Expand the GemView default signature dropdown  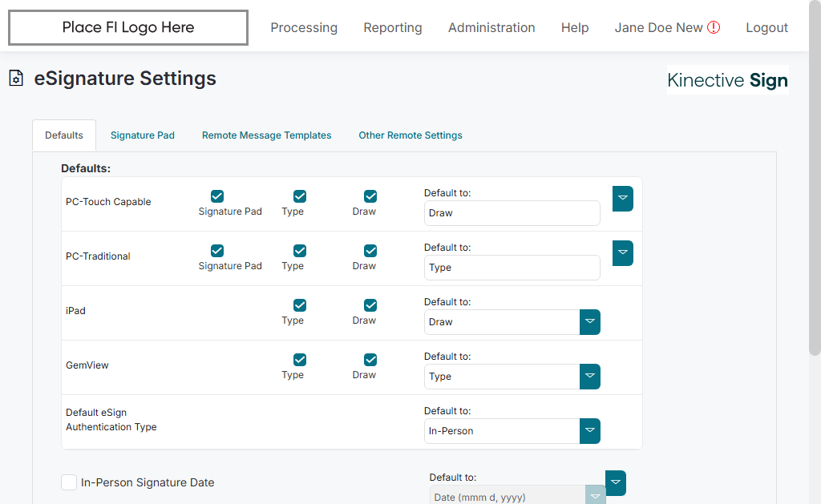pos(590,377)
